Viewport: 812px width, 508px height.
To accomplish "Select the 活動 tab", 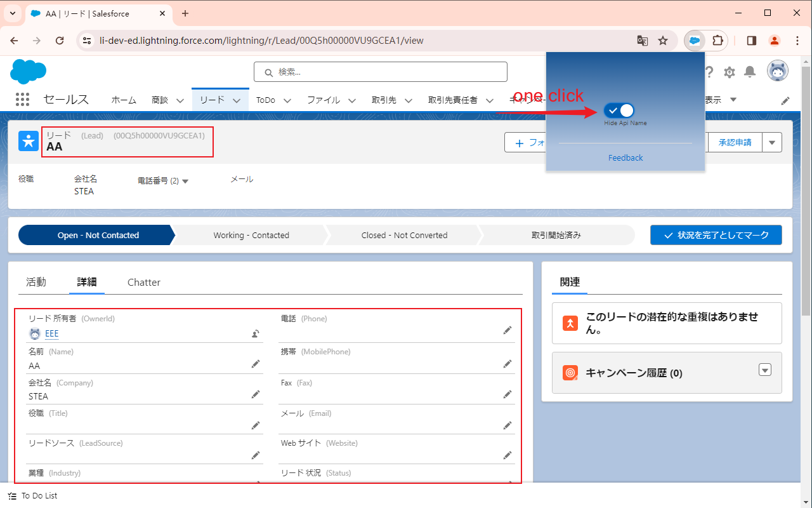I will click(x=36, y=283).
